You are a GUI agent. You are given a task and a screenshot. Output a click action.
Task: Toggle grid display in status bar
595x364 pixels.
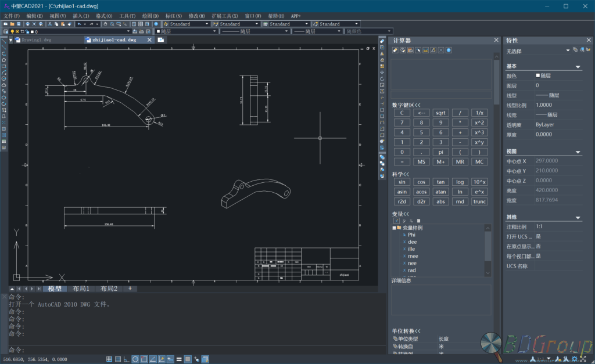tap(118, 359)
